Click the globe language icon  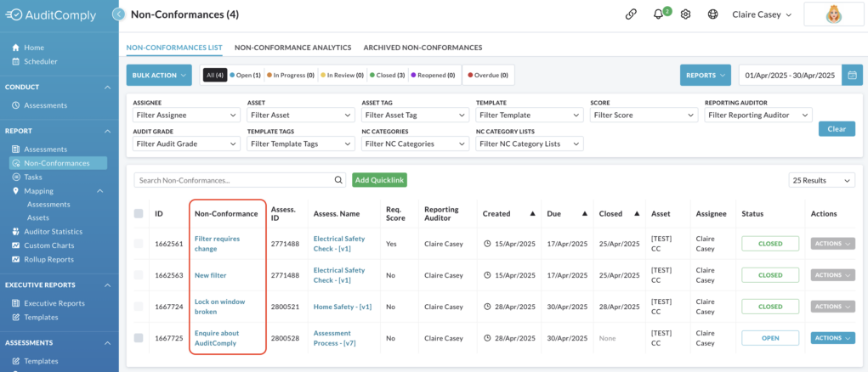click(x=712, y=15)
